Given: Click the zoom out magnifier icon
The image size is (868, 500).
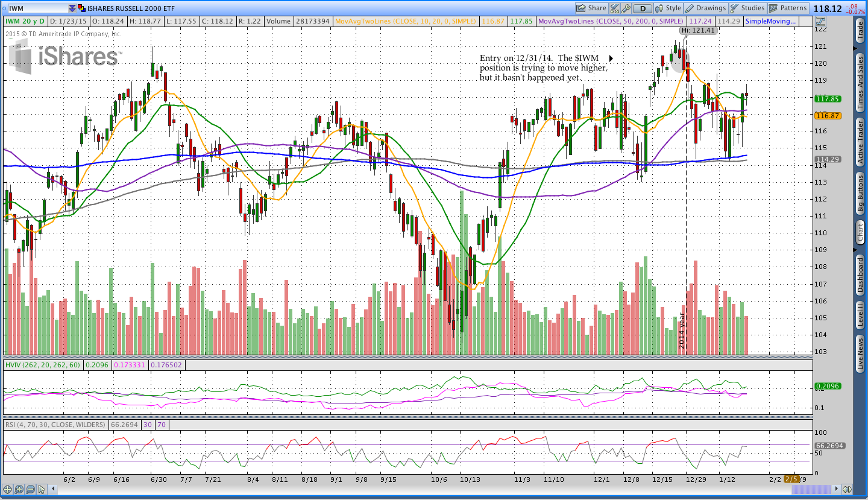Looking at the screenshot, I should pos(30,489).
